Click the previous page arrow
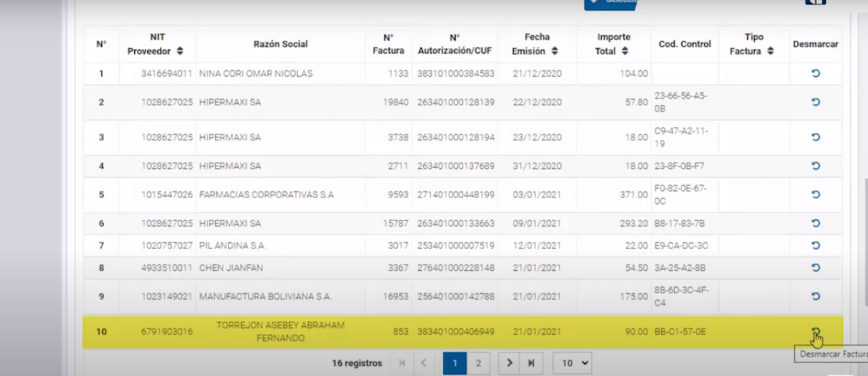868x376 pixels. pyautogui.click(x=423, y=363)
